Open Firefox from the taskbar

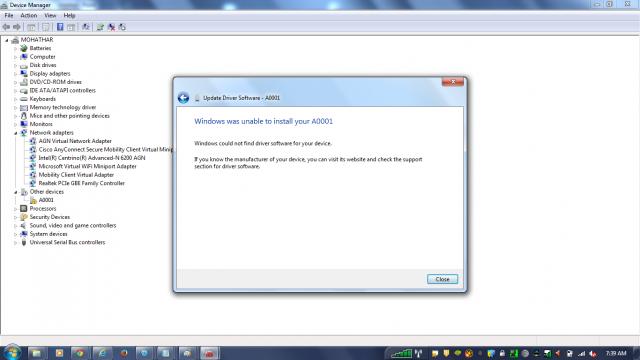tap(123, 353)
